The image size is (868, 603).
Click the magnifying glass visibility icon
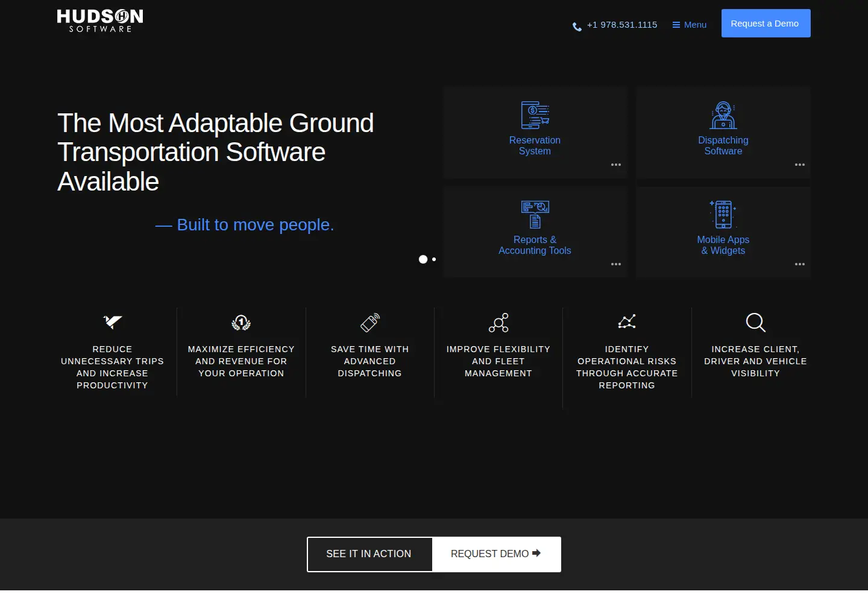coord(755,323)
